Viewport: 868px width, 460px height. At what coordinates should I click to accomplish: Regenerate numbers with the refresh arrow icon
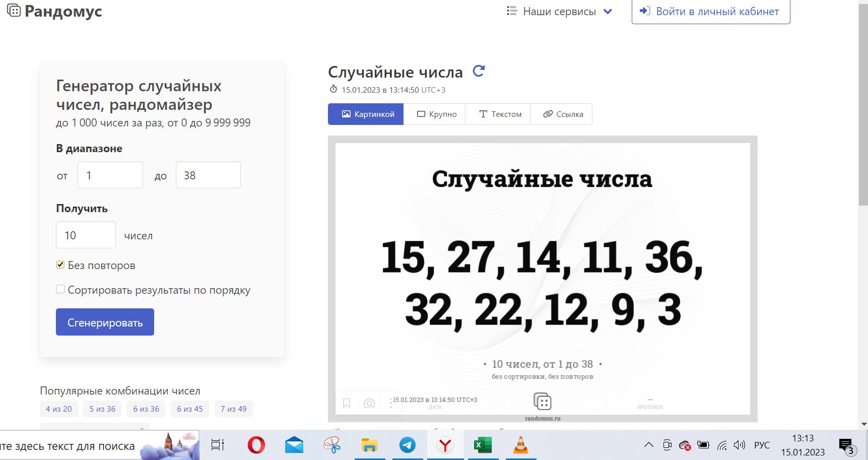click(x=479, y=71)
